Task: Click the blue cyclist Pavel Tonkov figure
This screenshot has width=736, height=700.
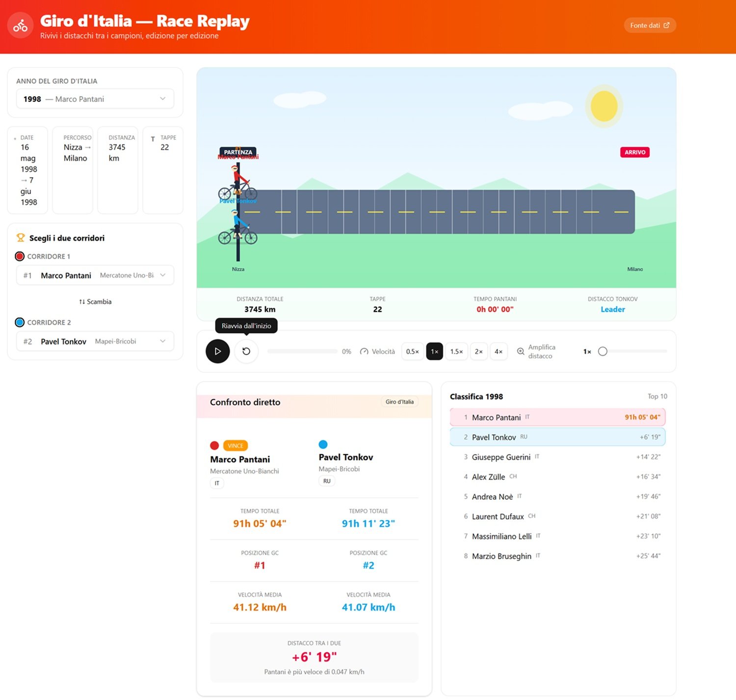Action: (x=238, y=228)
